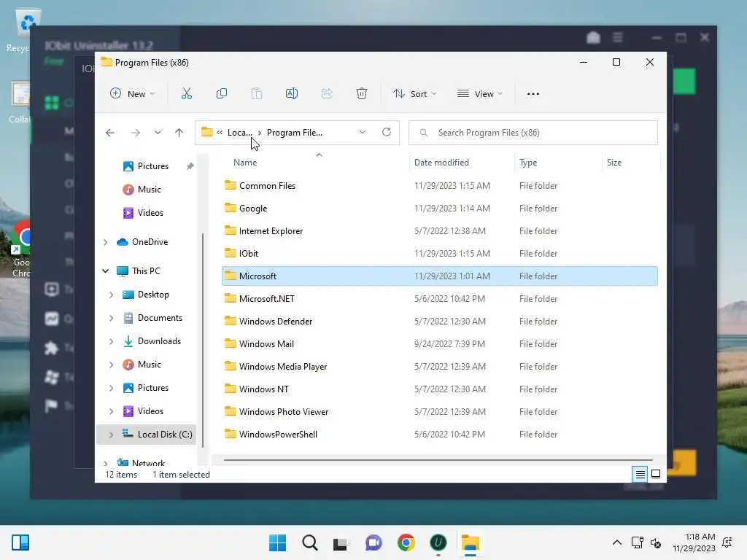747x560 pixels.
Task: Sort by Size column header
Action: click(x=614, y=163)
